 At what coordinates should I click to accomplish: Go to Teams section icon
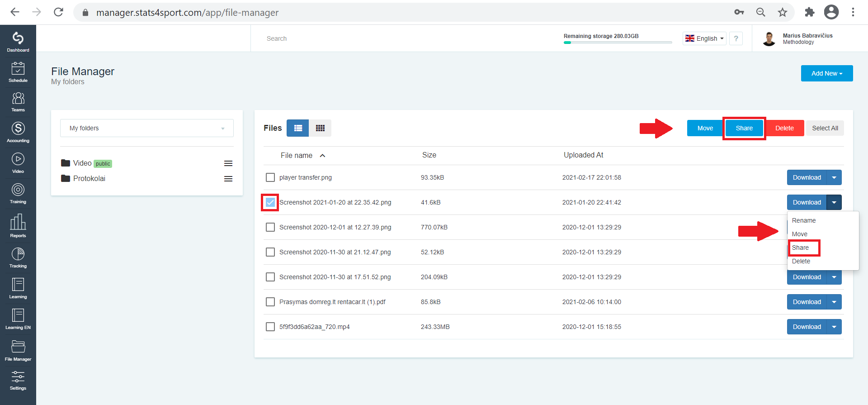[x=18, y=102]
